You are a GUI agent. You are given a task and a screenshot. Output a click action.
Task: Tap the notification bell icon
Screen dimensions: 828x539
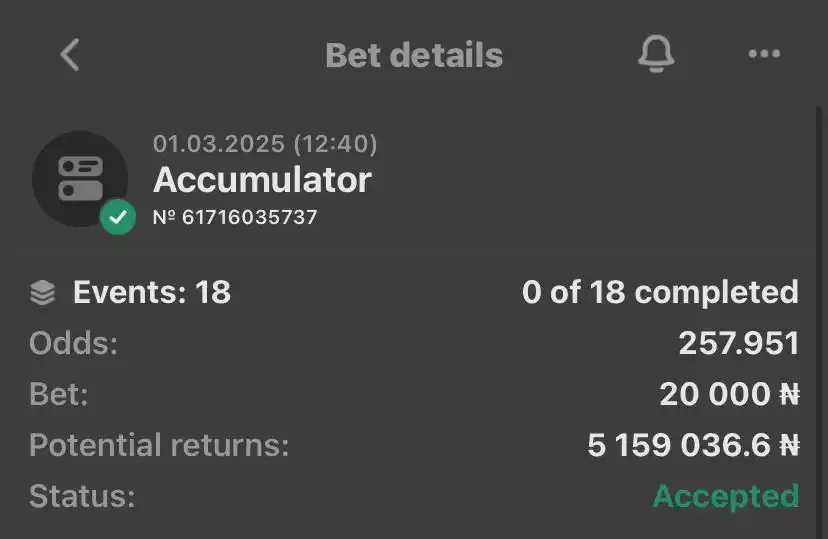656,54
